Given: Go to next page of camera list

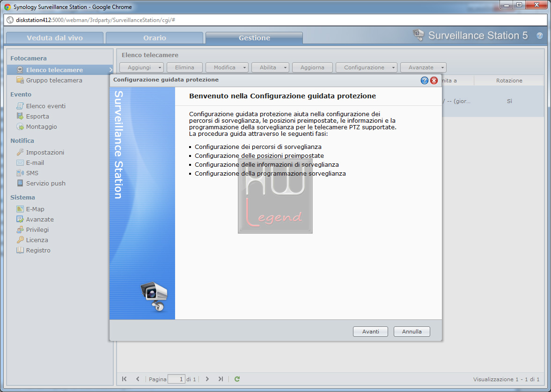Looking at the screenshot, I should pos(207,378).
